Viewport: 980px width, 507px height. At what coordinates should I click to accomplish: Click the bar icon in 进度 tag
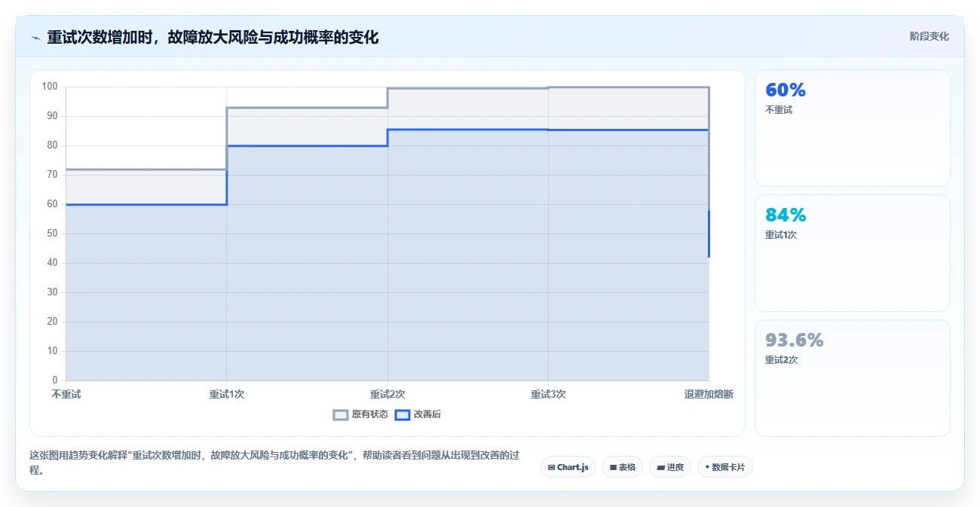pyautogui.click(x=661, y=467)
